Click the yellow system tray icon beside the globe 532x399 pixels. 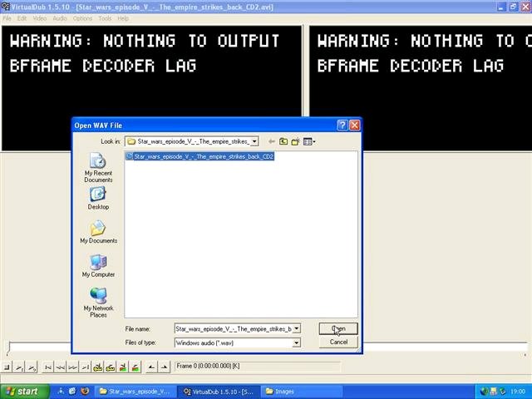(x=493, y=392)
